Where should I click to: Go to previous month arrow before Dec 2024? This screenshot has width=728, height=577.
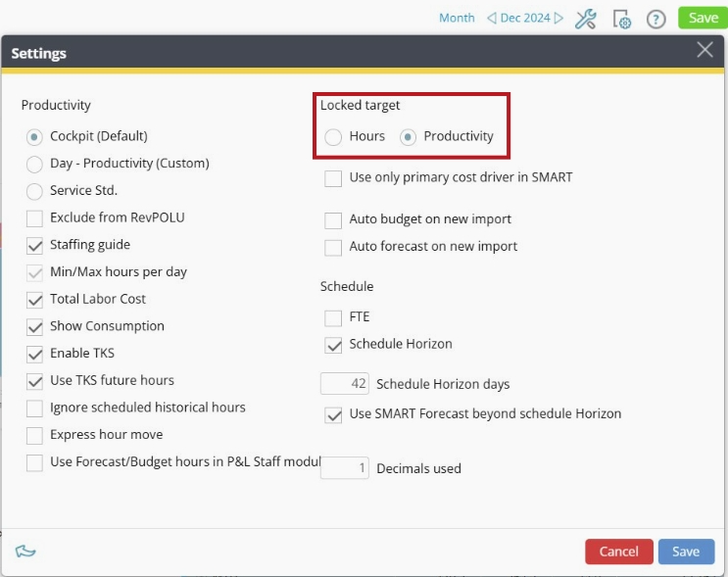491,18
